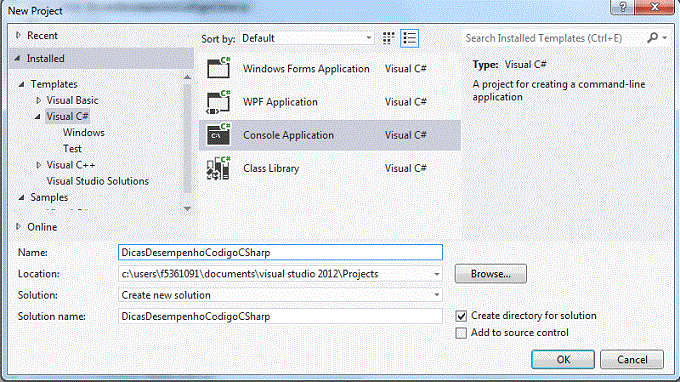Image resolution: width=680 pixels, height=382 pixels.
Task: Select Test under Visual C#
Action: click(x=72, y=148)
